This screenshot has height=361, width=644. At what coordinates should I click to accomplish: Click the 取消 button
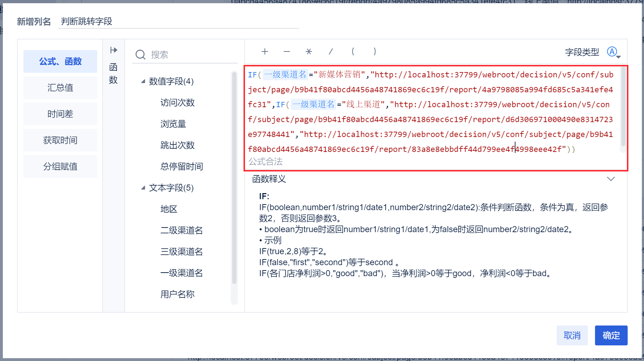[572, 335]
